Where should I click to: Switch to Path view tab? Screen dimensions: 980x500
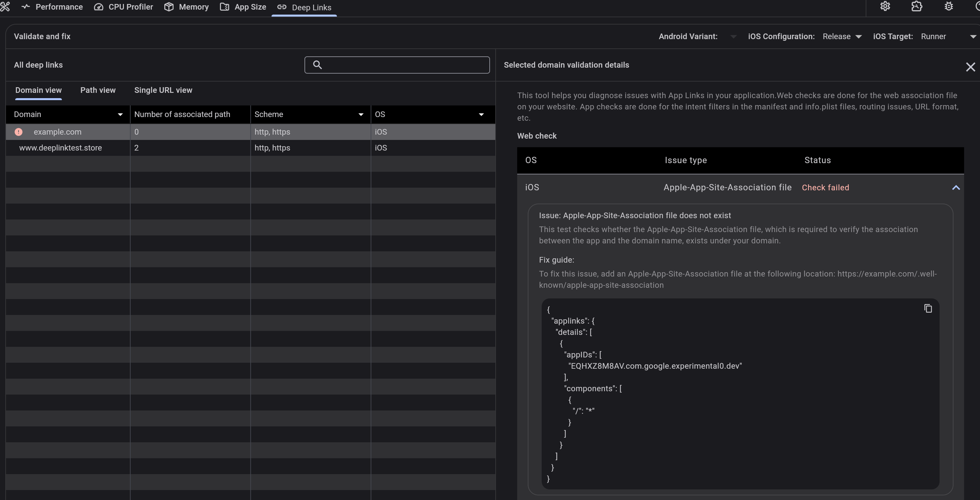click(x=97, y=90)
